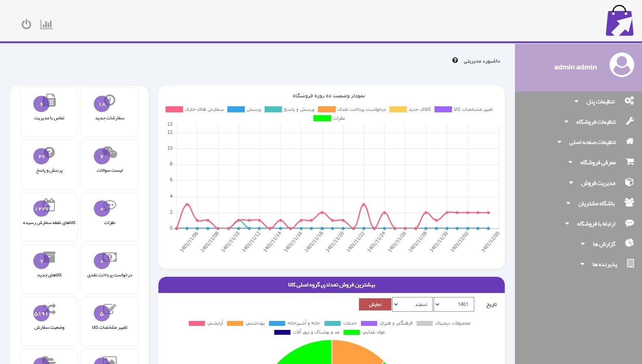The image size is (642, 364).
Task: Toggle نظرات series in chart legend
Action: point(322,118)
